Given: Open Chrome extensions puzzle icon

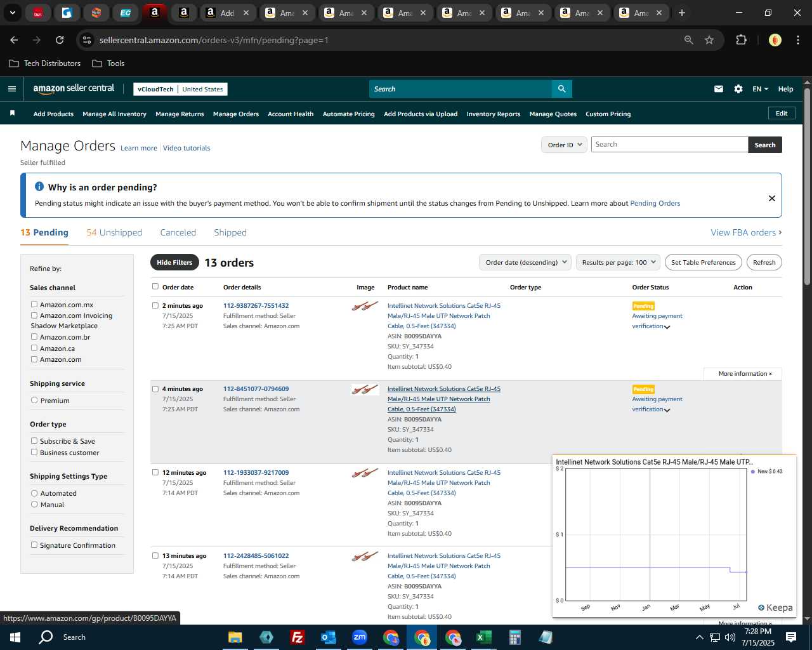Looking at the screenshot, I should click(x=741, y=40).
